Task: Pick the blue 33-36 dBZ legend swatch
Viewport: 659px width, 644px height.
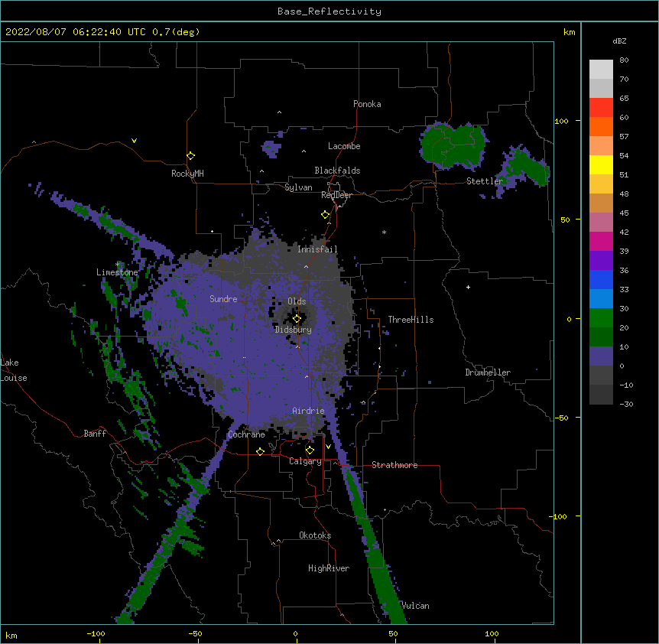Action: 601,279
